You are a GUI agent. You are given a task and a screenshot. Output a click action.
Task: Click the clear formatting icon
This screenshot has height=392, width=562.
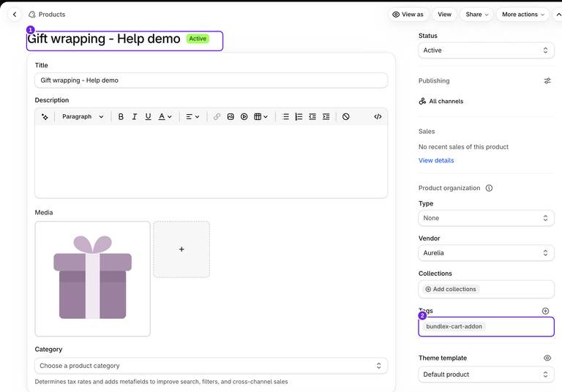point(346,116)
